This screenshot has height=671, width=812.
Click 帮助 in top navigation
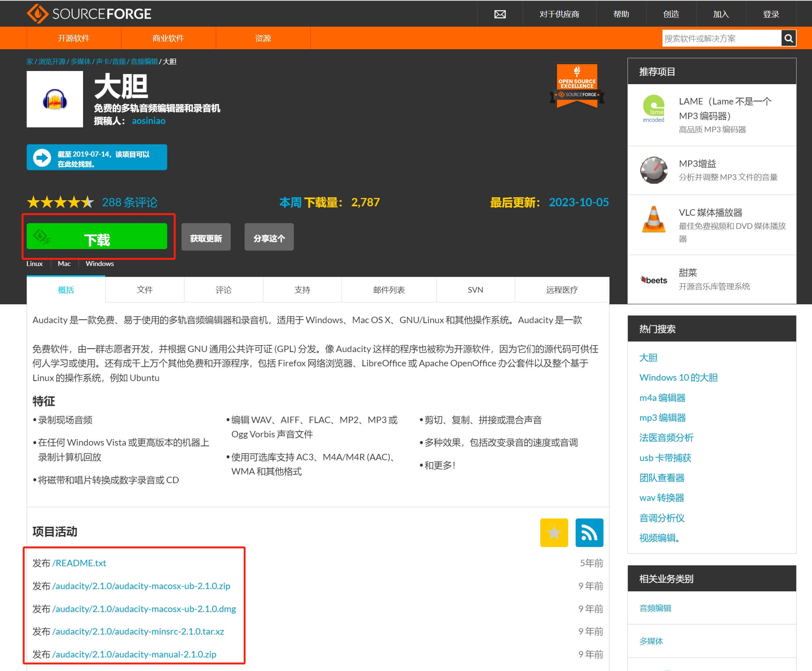[x=621, y=14]
